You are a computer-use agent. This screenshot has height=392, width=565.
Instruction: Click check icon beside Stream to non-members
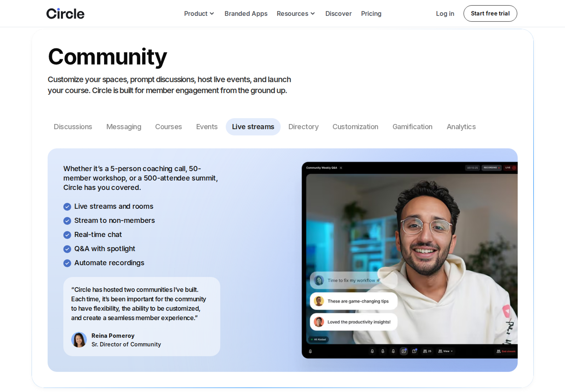67,221
